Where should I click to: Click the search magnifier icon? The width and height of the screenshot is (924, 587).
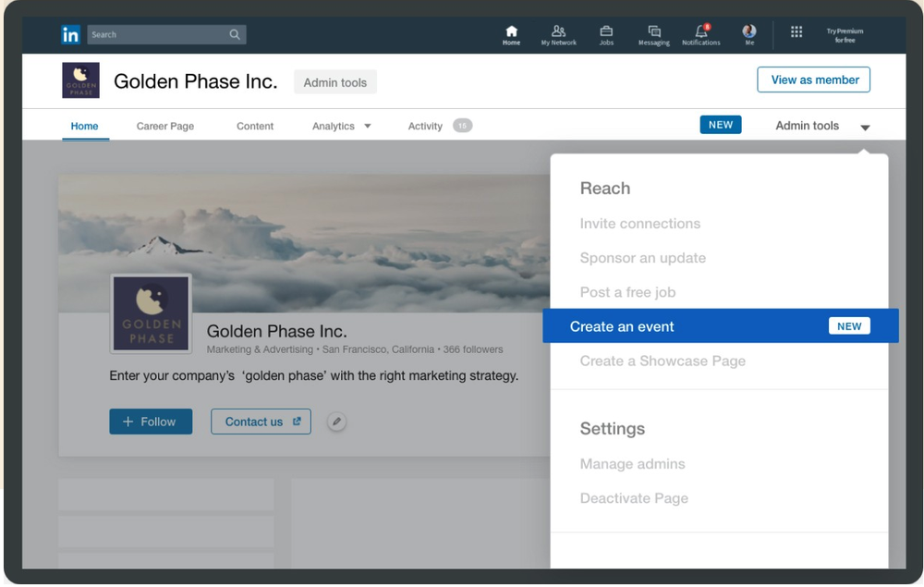(235, 35)
